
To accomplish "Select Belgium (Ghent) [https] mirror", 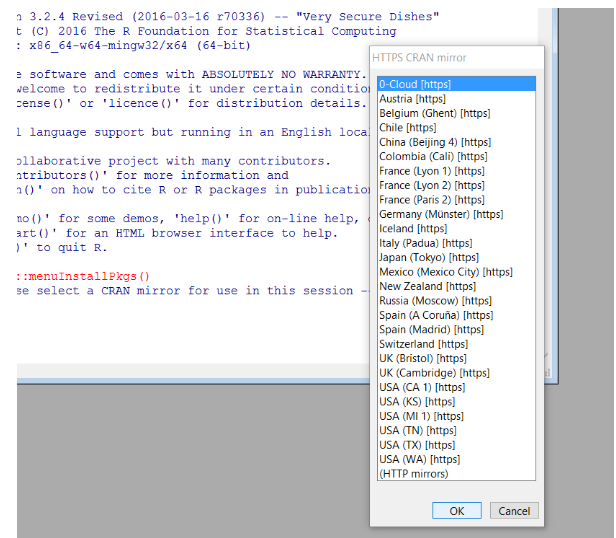I will tap(456, 113).
